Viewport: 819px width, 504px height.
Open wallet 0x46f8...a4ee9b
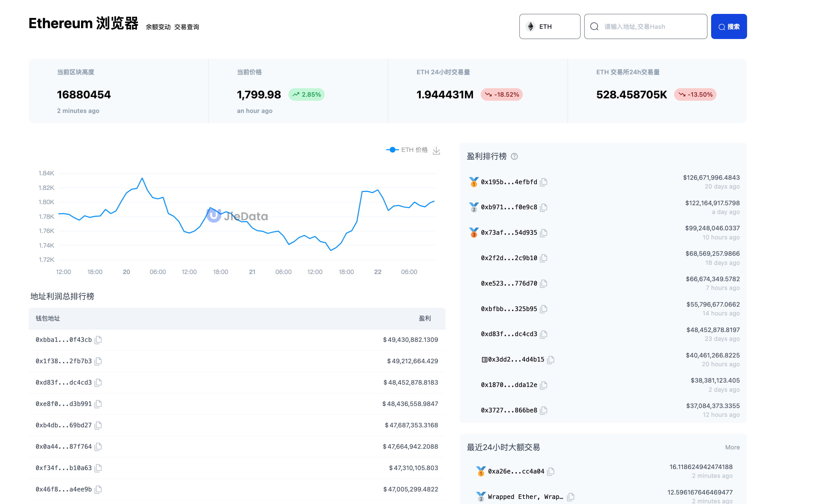click(63, 489)
